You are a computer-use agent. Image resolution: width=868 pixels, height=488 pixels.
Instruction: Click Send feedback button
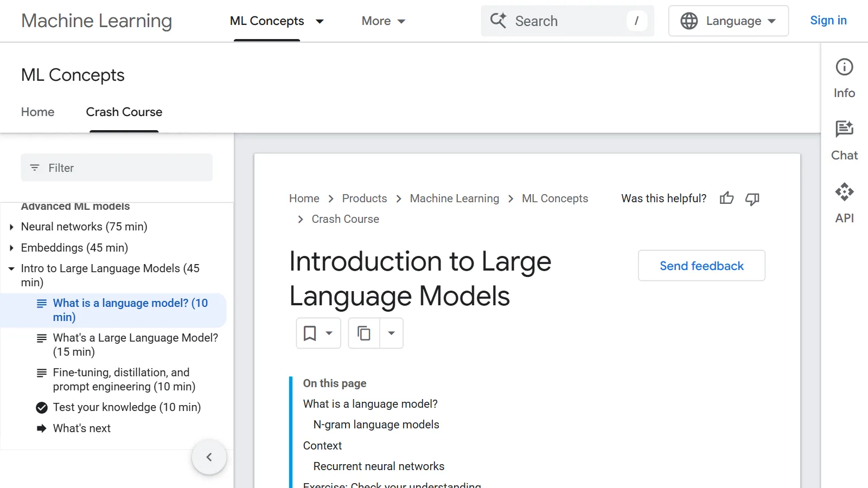coord(701,266)
